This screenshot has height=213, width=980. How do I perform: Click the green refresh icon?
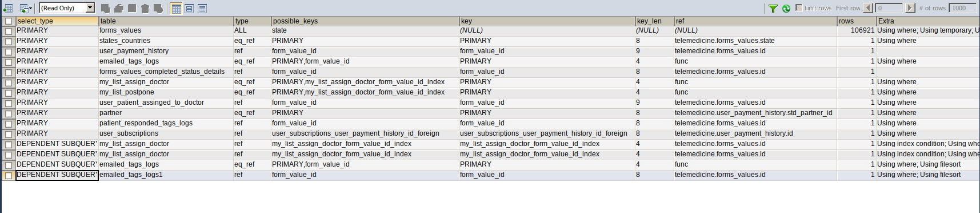click(786, 8)
